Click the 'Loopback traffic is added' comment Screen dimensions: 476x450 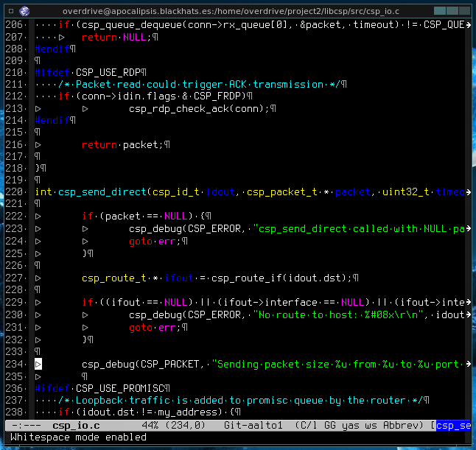[241, 401]
